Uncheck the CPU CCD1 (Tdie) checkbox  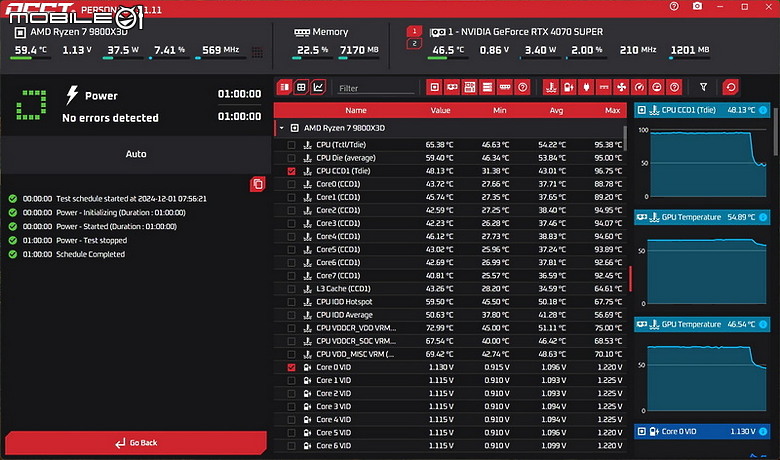(x=292, y=171)
